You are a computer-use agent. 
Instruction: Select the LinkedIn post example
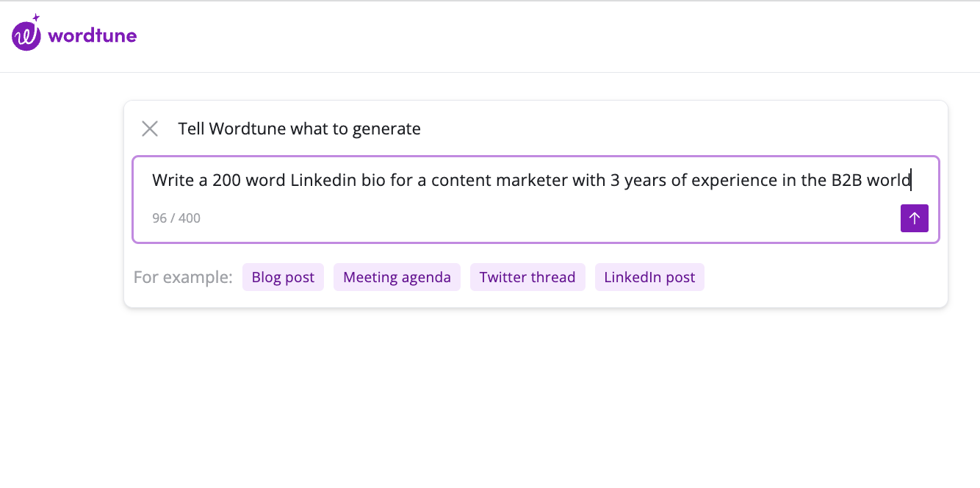point(649,278)
